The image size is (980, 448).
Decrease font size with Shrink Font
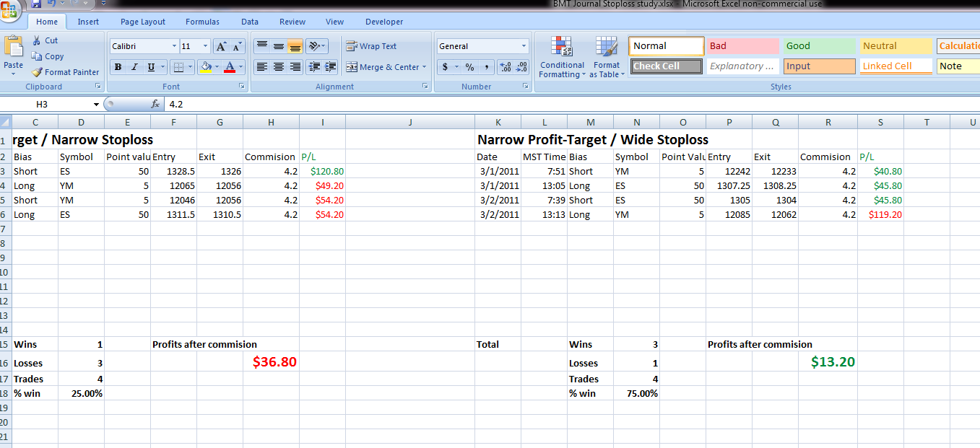[238, 46]
